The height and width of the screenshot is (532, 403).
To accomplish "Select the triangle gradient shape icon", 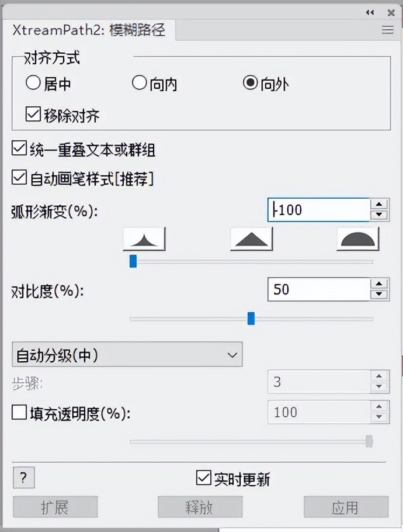I will (x=252, y=239).
